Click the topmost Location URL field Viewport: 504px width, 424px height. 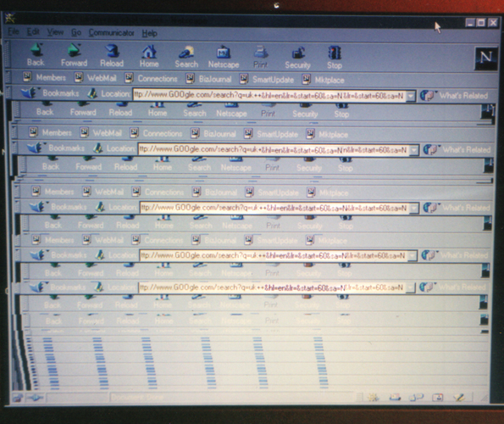[269, 95]
